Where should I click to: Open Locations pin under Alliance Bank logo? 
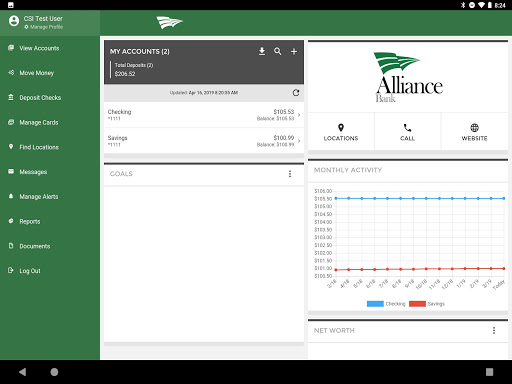click(341, 128)
